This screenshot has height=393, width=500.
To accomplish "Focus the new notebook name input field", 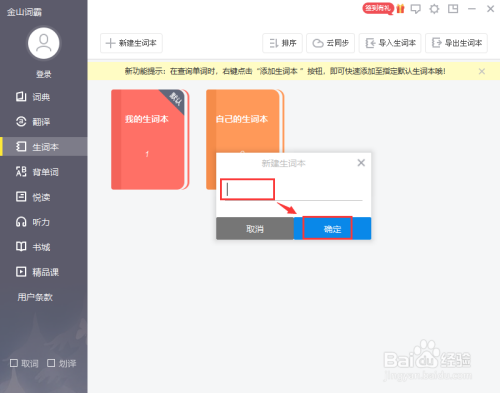I will (293, 189).
